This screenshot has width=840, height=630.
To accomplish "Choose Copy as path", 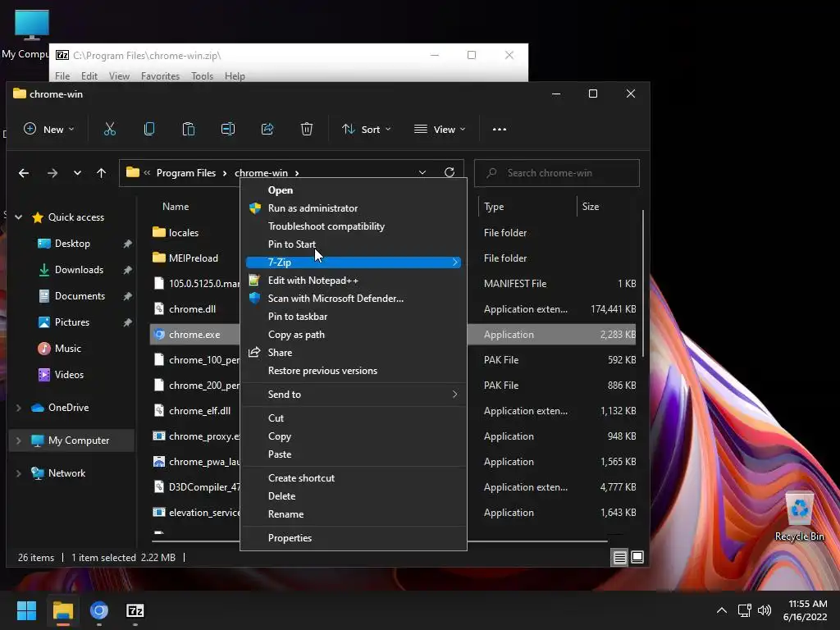I will point(354,335).
